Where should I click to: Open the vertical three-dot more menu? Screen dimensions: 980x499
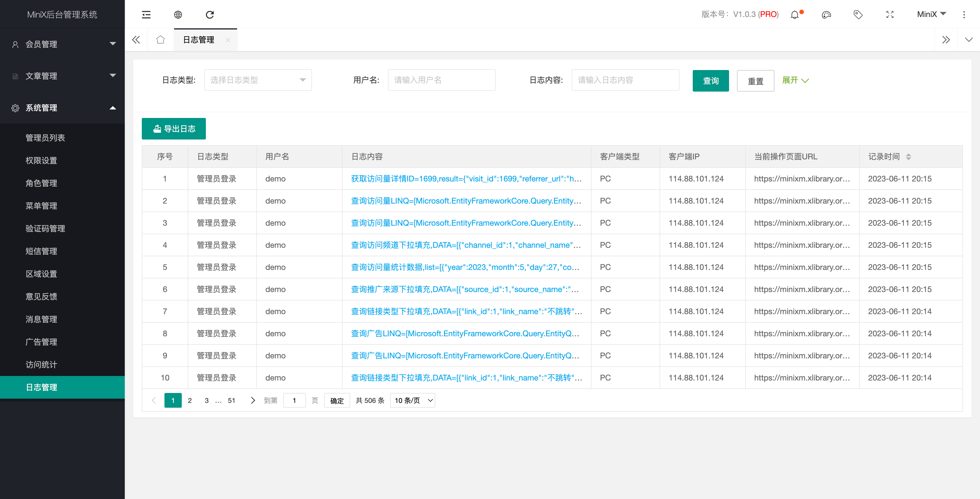(964, 15)
